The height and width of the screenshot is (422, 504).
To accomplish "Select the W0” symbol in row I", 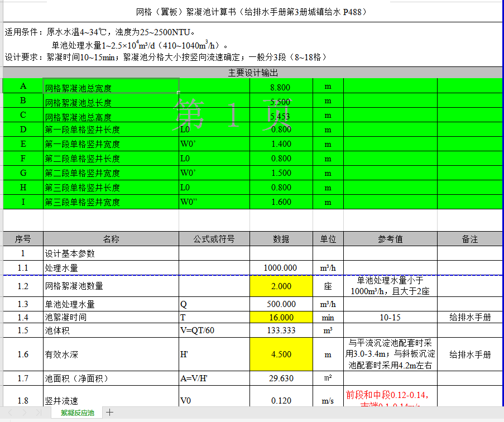I will 214,202.
